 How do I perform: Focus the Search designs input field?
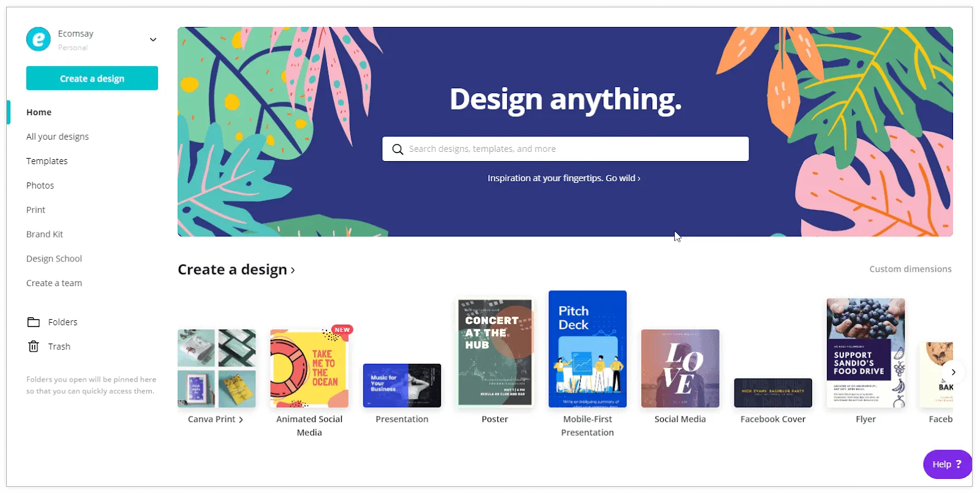click(565, 149)
